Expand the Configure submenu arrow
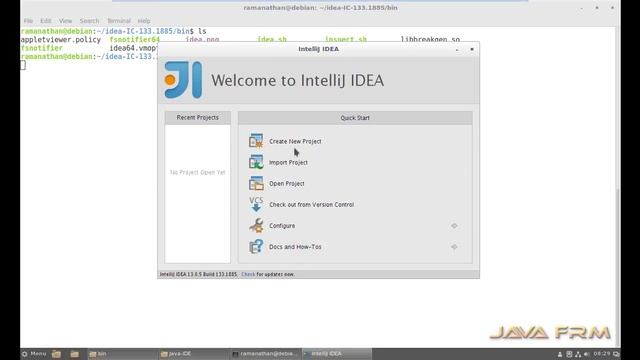This screenshot has width=640, height=360. pyautogui.click(x=454, y=226)
